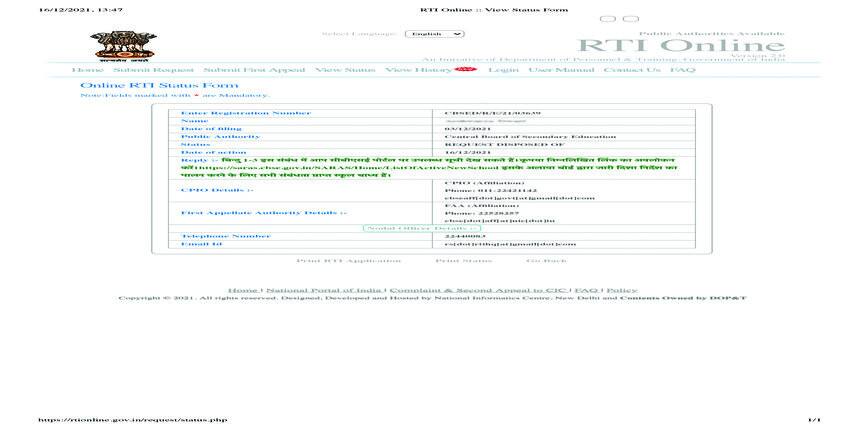Open Home link in footer

(x=243, y=290)
